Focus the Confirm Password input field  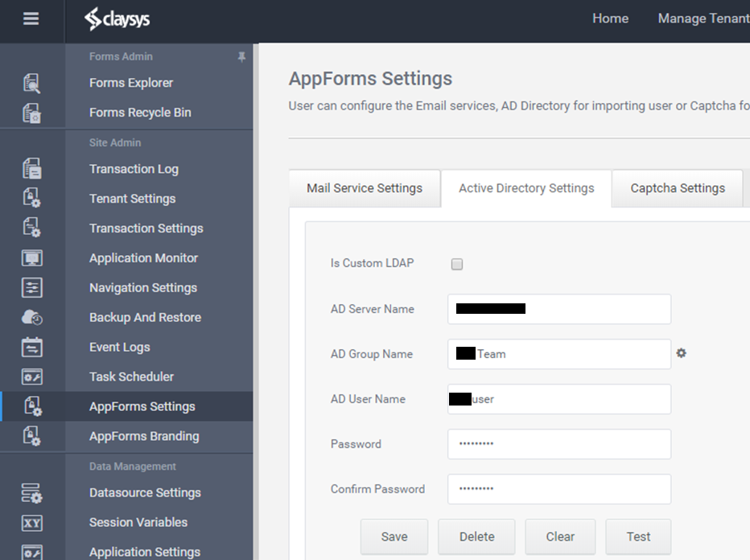[559, 488]
